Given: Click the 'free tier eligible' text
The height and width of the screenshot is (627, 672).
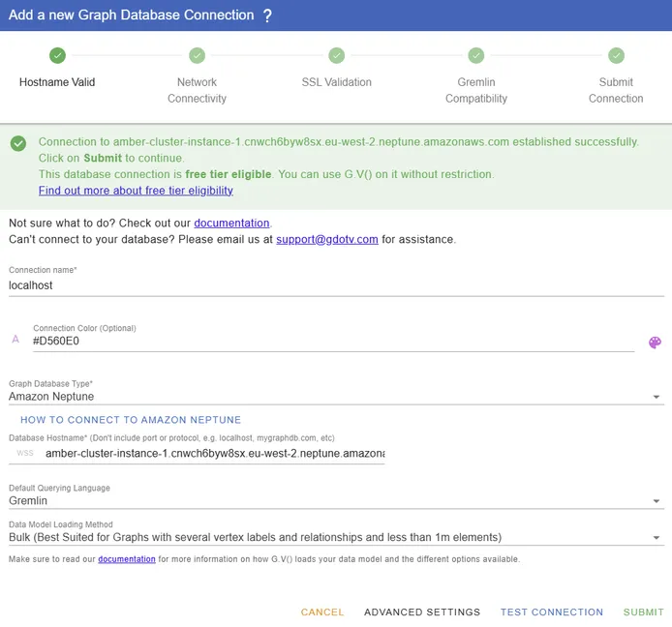Looking at the screenshot, I should (228, 174).
